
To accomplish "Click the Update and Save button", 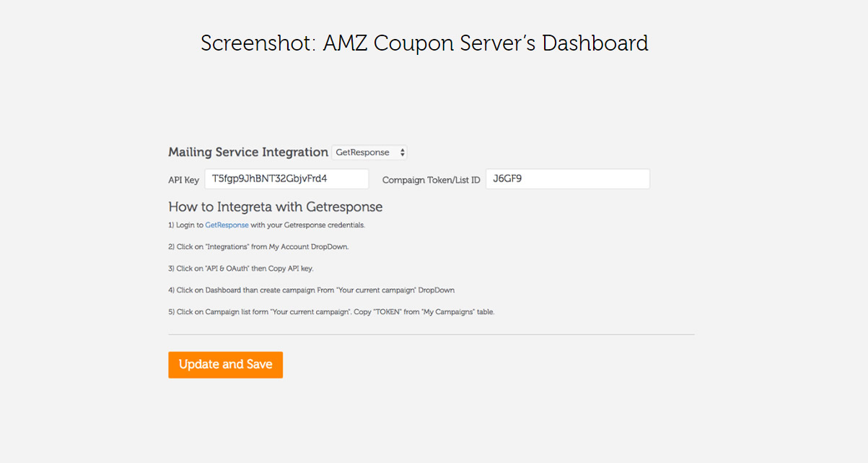I will 226,365.
